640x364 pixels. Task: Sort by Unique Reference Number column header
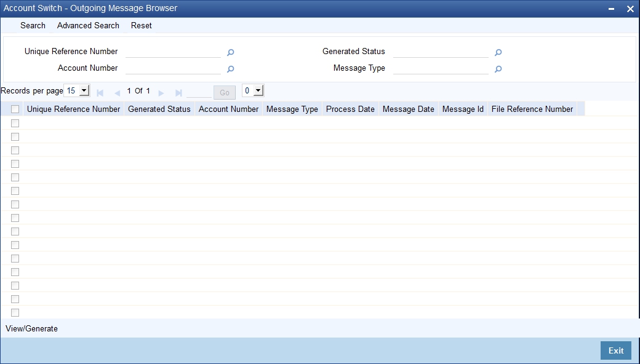73,109
